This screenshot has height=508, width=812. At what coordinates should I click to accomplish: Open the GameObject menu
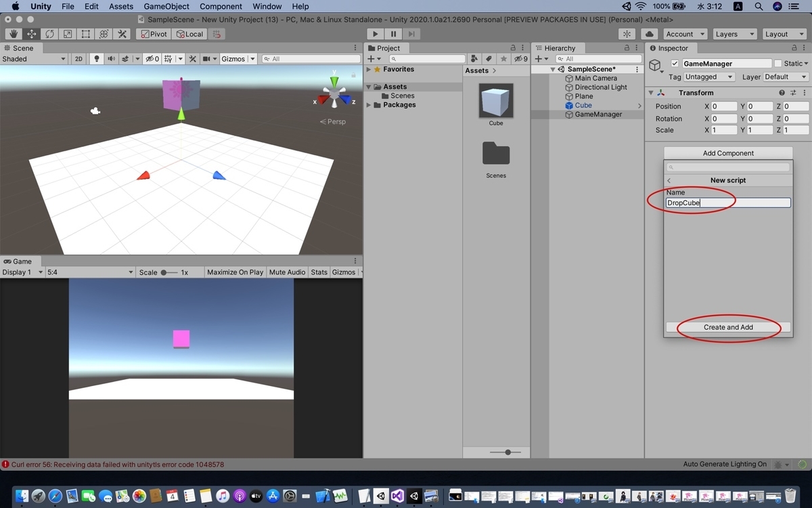[x=166, y=6]
